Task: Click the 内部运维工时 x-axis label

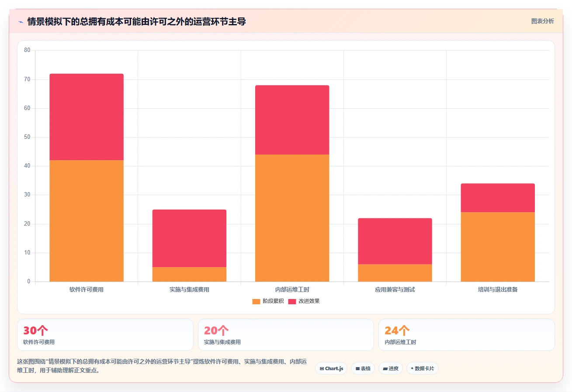Action: [292, 289]
